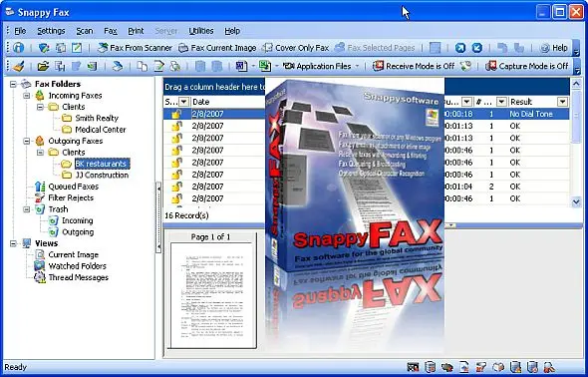Click the open folder icon in second toolbar
588x377 pixels.
click(43, 67)
